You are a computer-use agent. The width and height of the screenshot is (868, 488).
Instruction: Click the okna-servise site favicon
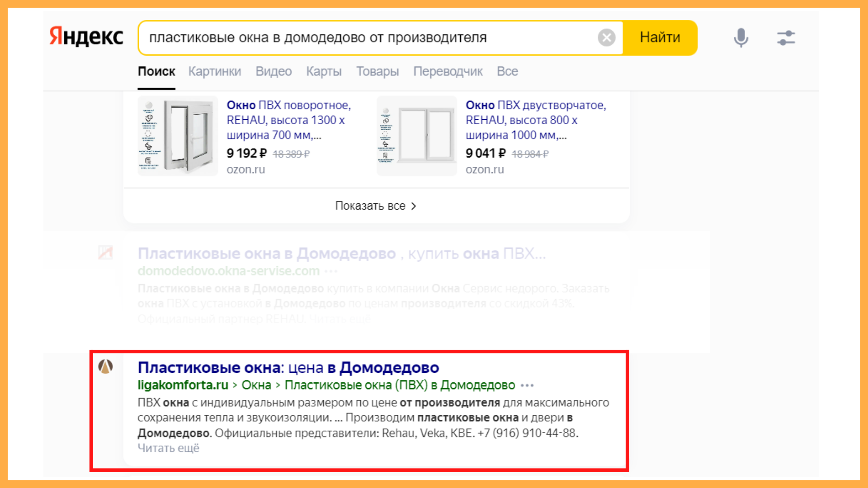[x=105, y=253]
